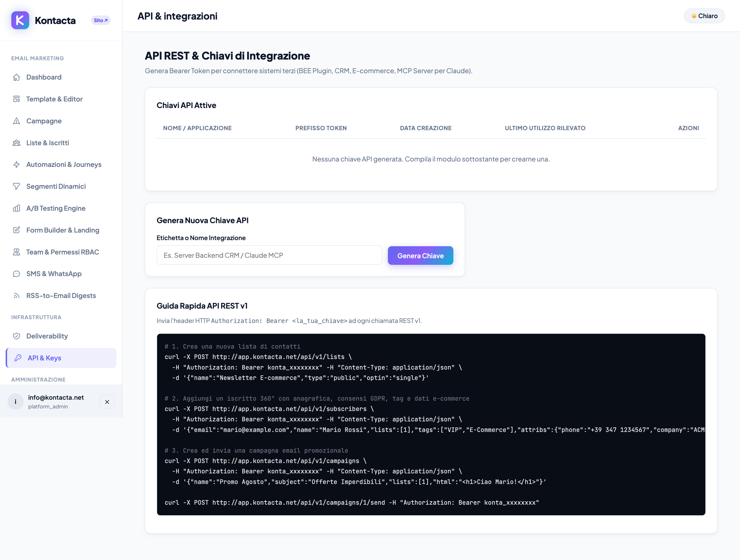Click the user avatar letter i
The image size is (740, 560).
15,402
